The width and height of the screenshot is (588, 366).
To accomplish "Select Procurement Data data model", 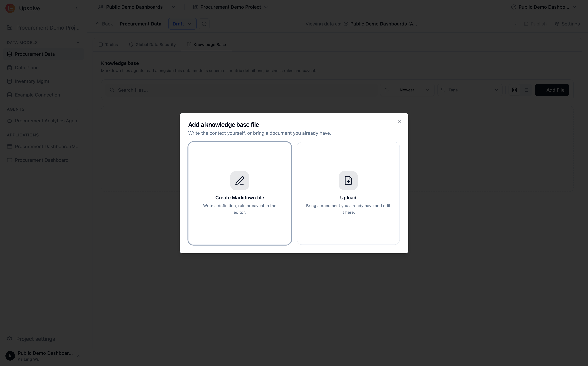I will click(x=43, y=54).
